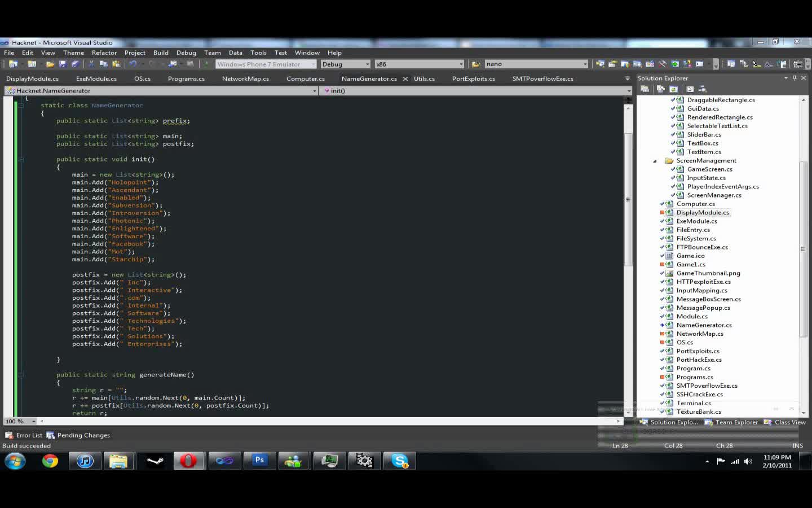Collapse the ScreenManagement folder
Image resolution: width=812 pixels, height=508 pixels.
pyautogui.click(x=655, y=161)
